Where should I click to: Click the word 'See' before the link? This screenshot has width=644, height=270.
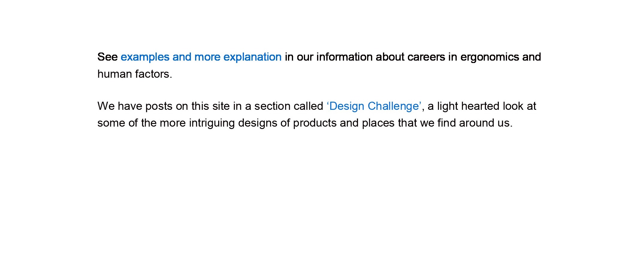tap(107, 57)
